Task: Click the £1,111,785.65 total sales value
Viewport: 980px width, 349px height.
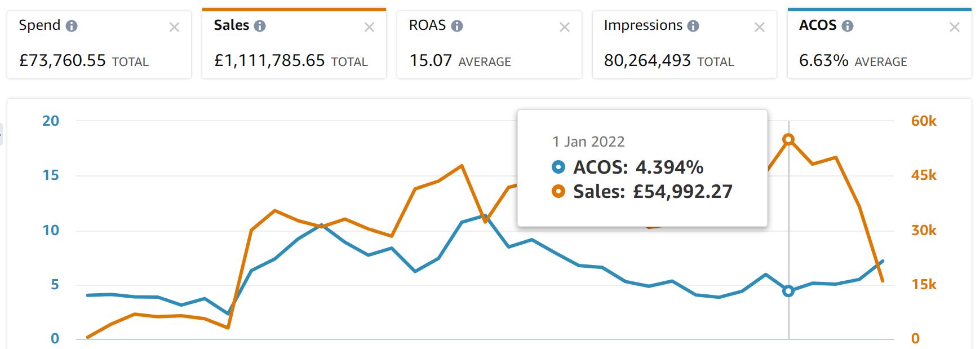Action: (x=269, y=60)
